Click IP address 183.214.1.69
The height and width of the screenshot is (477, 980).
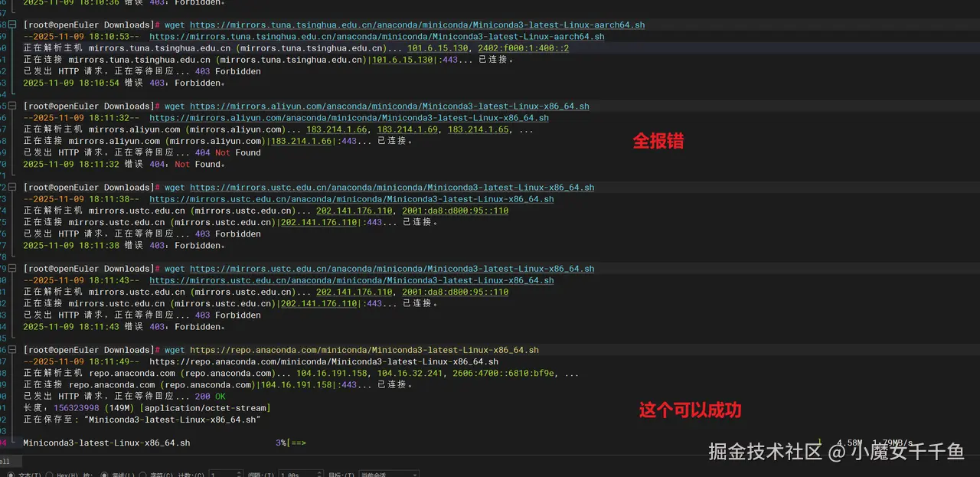[x=407, y=129]
